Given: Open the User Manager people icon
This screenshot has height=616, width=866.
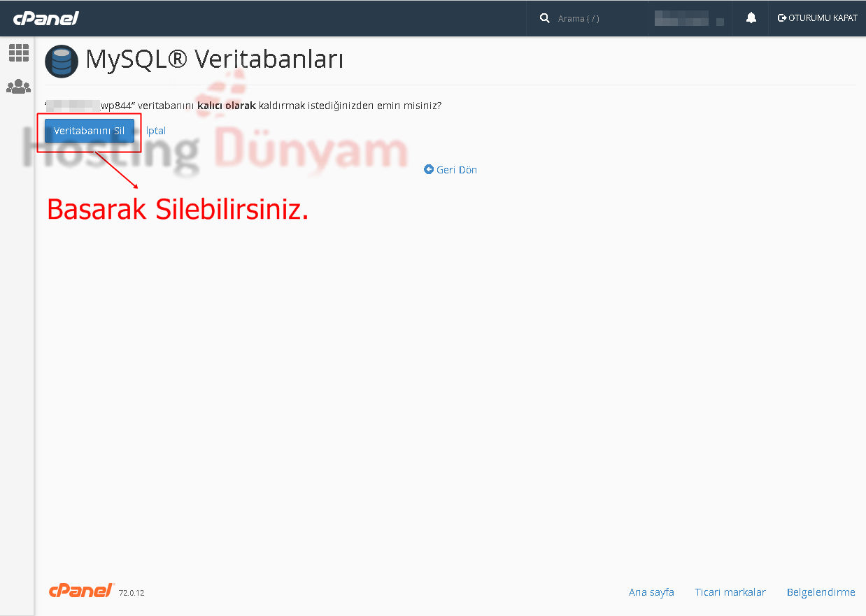Looking at the screenshot, I should click(x=19, y=87).
